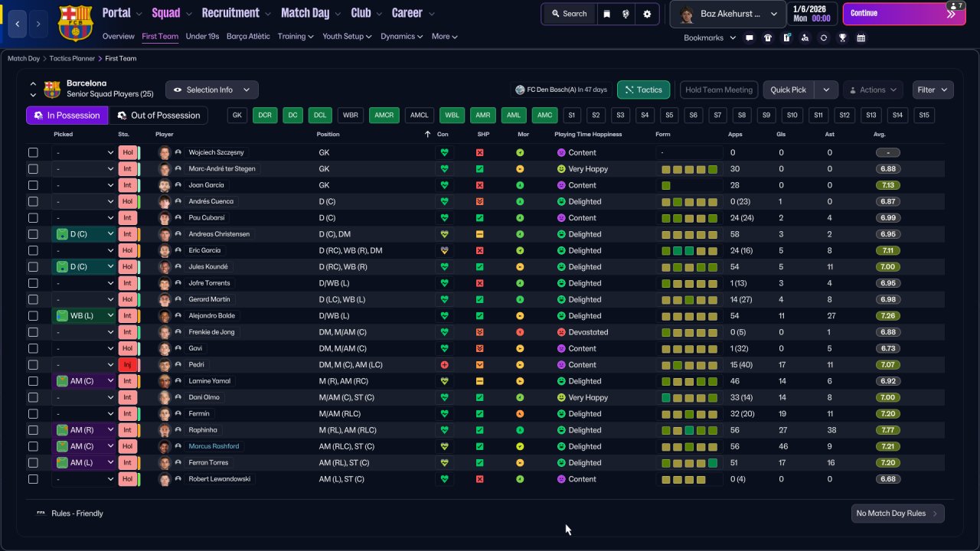Click the world globe icon

coord(626,14)
